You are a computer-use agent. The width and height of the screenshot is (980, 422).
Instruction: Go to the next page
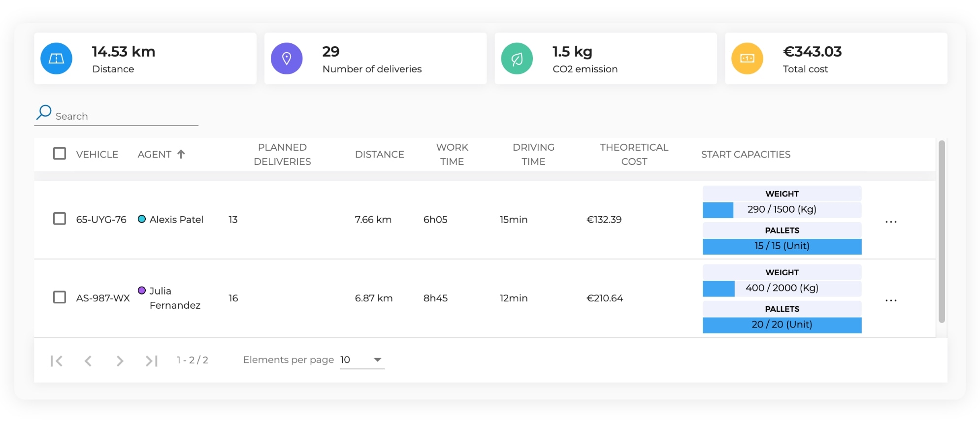click(x=120, y=361)
